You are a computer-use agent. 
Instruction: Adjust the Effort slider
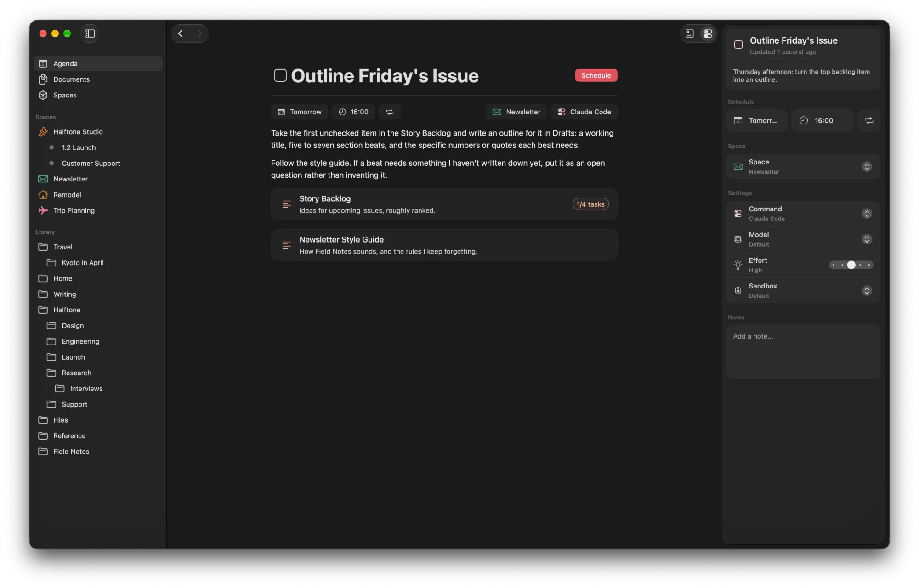tap(851, 265)
